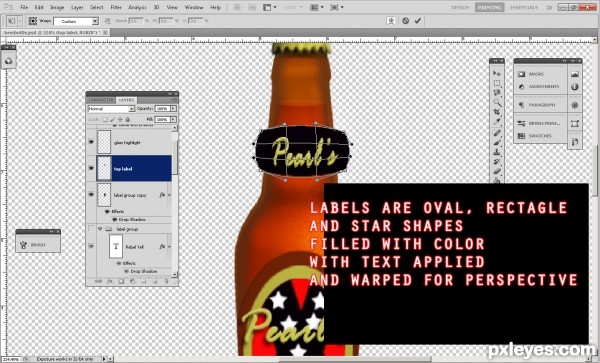Close the beerbottle.psd document tab
600x363 pixels.
(x=105, y=33)
